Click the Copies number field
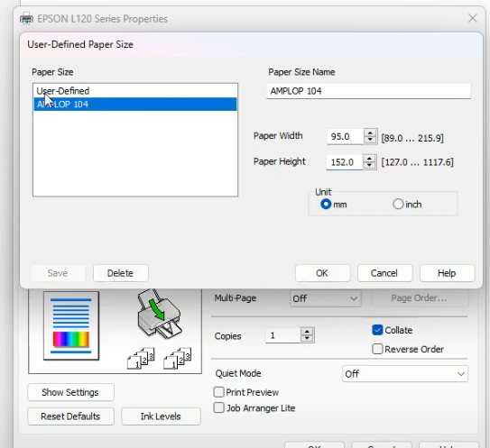The image size is (490, 448). pos(282,335)
